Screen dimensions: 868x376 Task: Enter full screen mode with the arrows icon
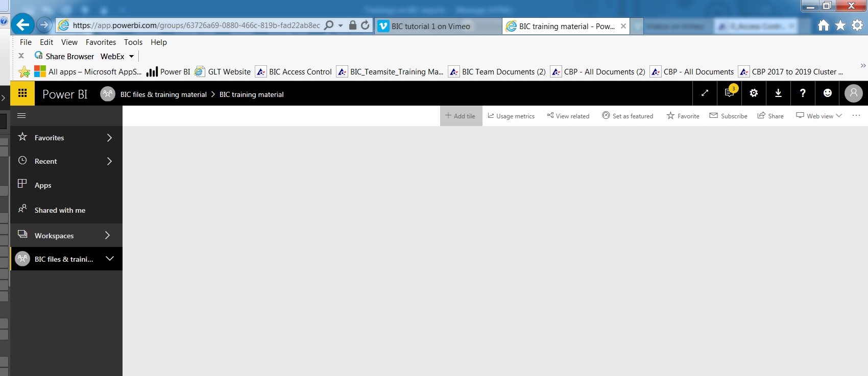(705, 93)
